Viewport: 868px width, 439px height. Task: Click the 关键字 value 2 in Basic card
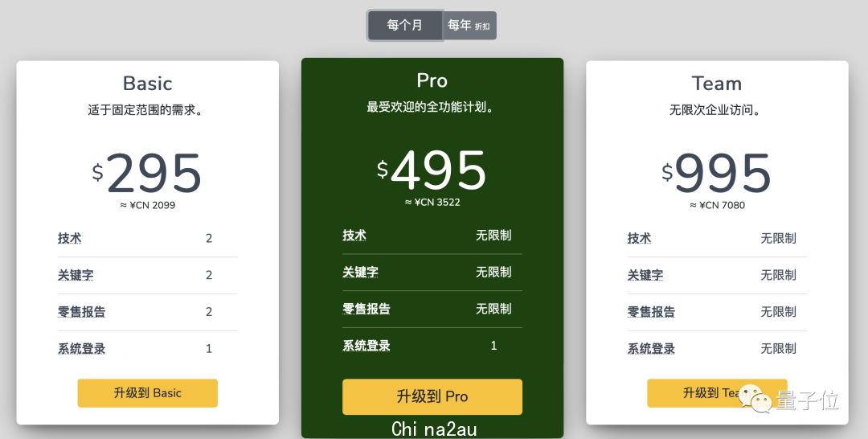point(209,275)
